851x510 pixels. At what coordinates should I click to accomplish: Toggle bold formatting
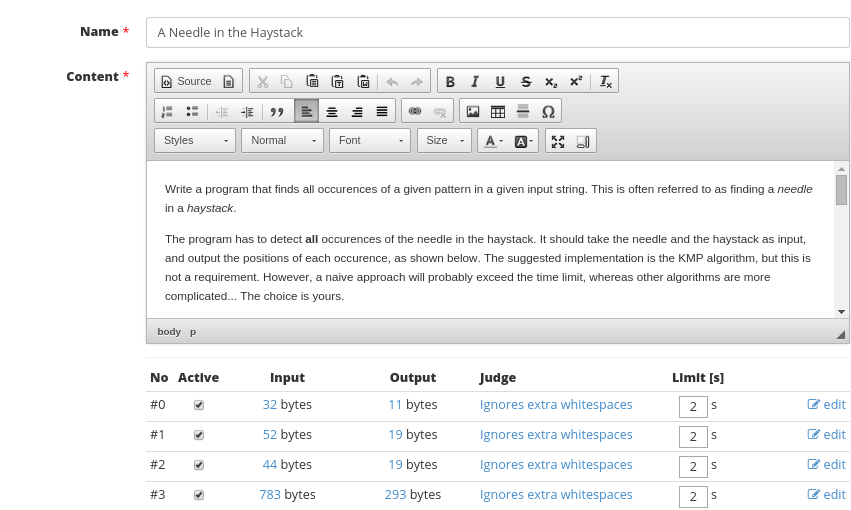pyautogui.click(x=450, y=81)
